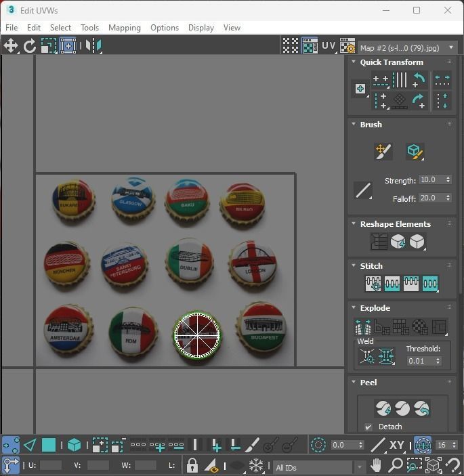Click Relax Until Flat icon
Image resolution: width=464 pixels, height=476 pixels.
coord(398,242)
